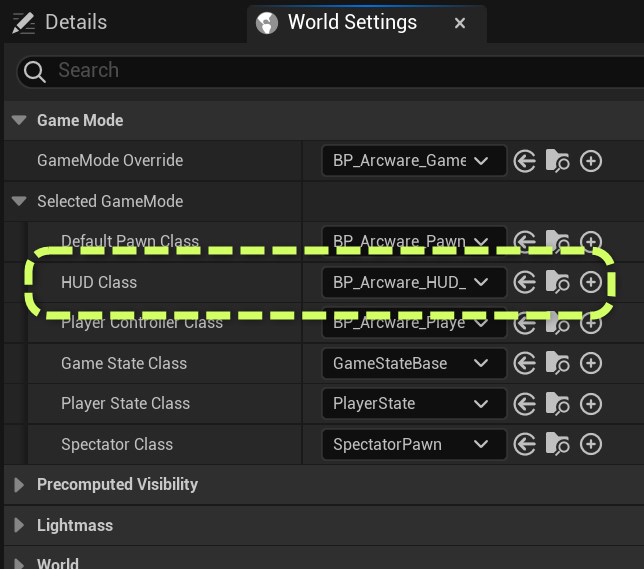The height and width of the screenshot is (569, 644).
Task: Expand the Precomputed Visibility section
Action: [18, 485]
